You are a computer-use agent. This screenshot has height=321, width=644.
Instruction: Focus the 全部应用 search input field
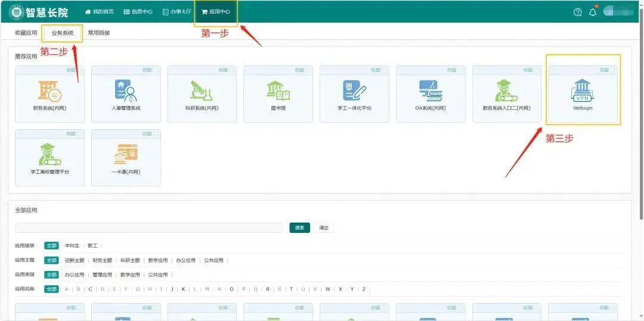148,228
